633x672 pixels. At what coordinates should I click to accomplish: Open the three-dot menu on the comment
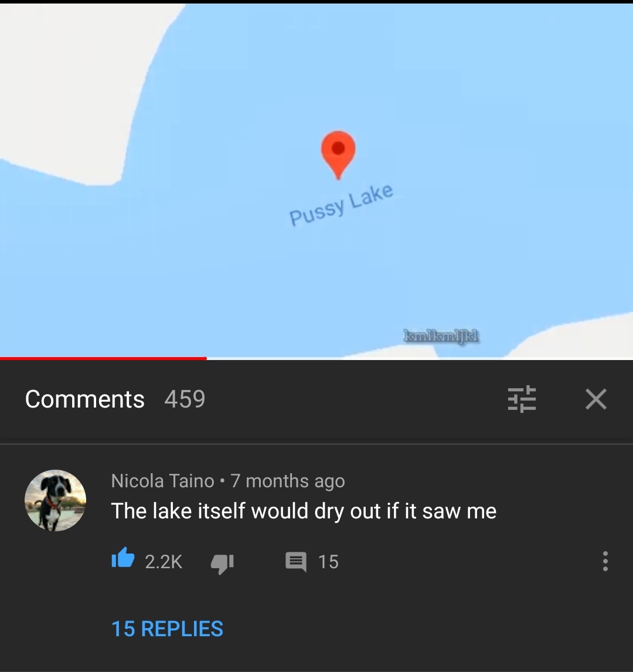click(605, 561)
